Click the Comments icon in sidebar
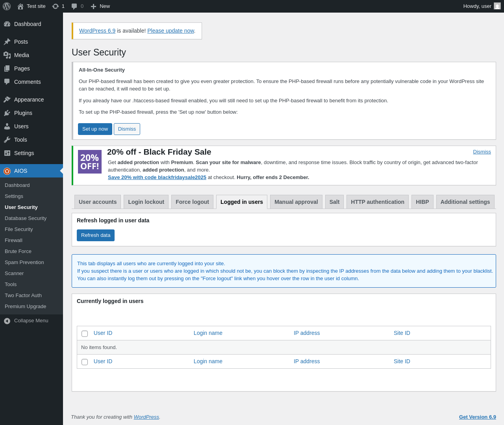 pos(7,82)
